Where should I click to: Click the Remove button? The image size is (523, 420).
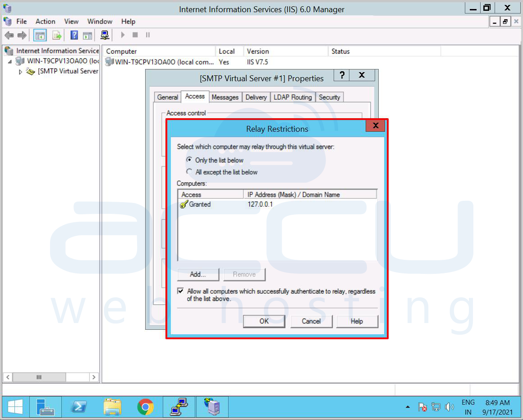244,274
